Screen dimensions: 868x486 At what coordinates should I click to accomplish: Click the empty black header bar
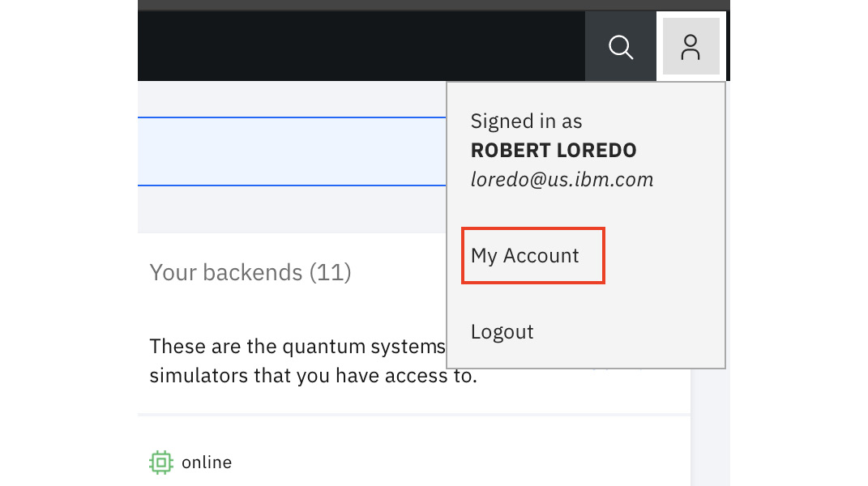(x=357, y=46)
